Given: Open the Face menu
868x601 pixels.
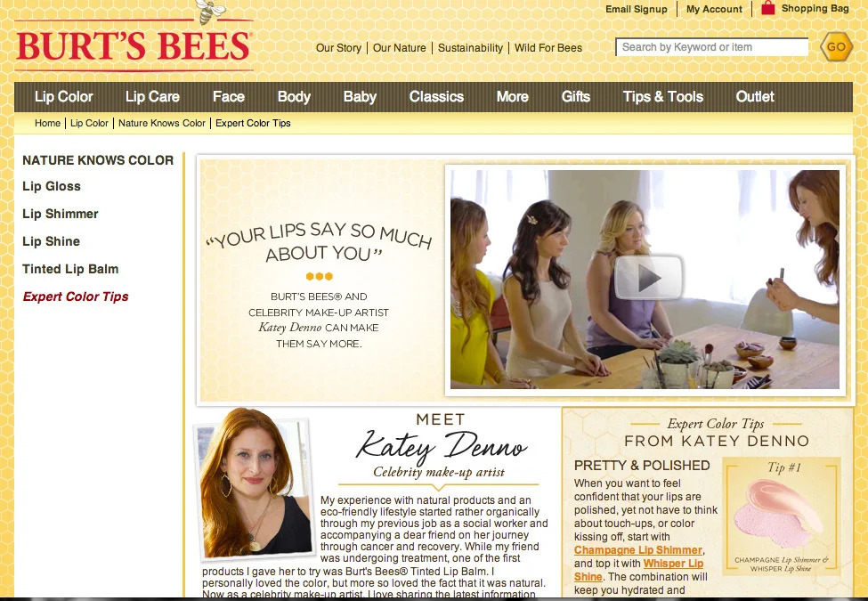Looking at the screenshot, I should coord(229,97).
